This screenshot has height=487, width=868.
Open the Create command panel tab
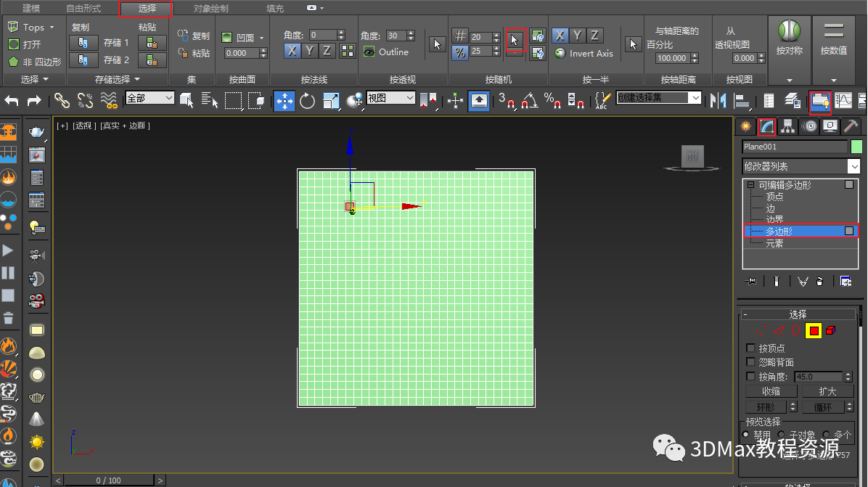745,127
